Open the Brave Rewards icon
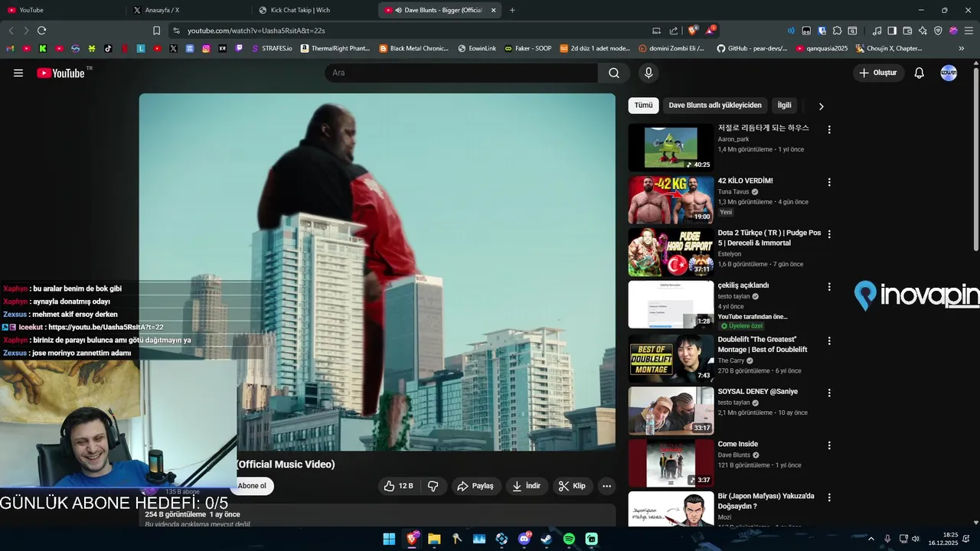 710,31
